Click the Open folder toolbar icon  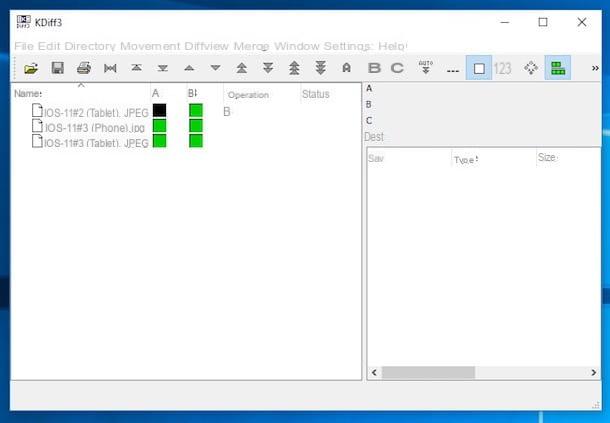pyautogui.click(x=31, y=68)
